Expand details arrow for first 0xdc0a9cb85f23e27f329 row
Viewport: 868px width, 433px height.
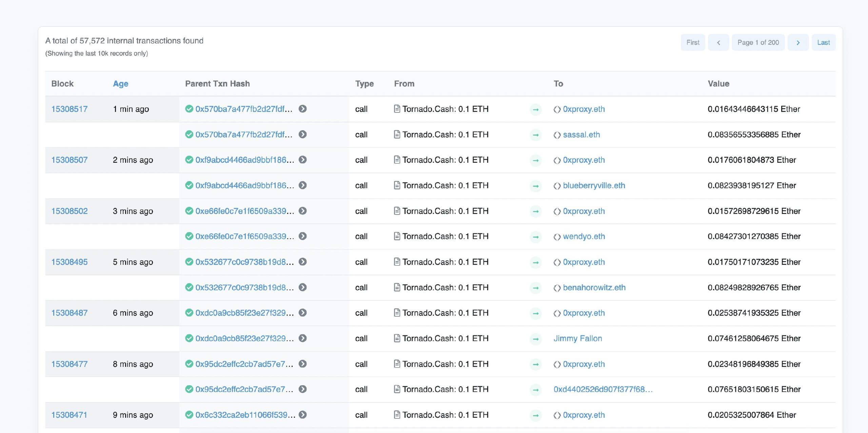303,313
